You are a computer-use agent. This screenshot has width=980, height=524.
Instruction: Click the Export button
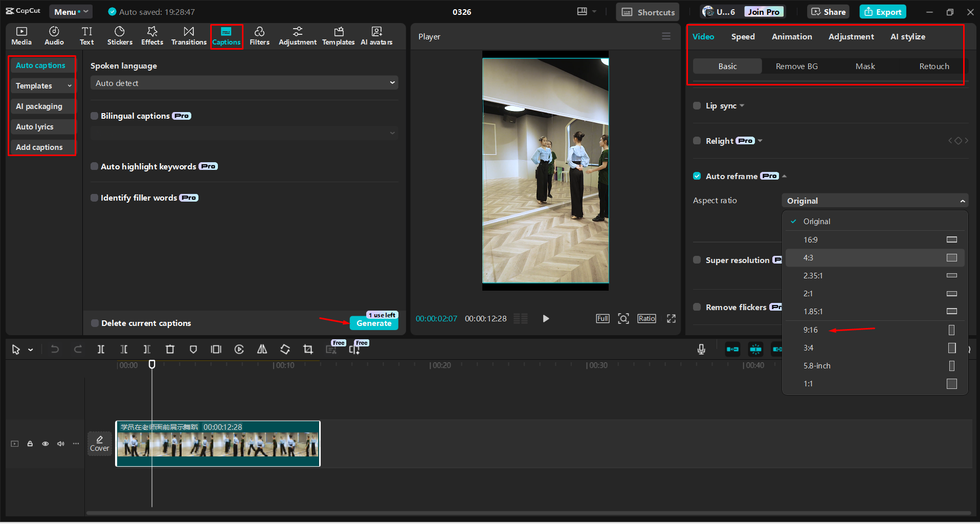point(883,12)
